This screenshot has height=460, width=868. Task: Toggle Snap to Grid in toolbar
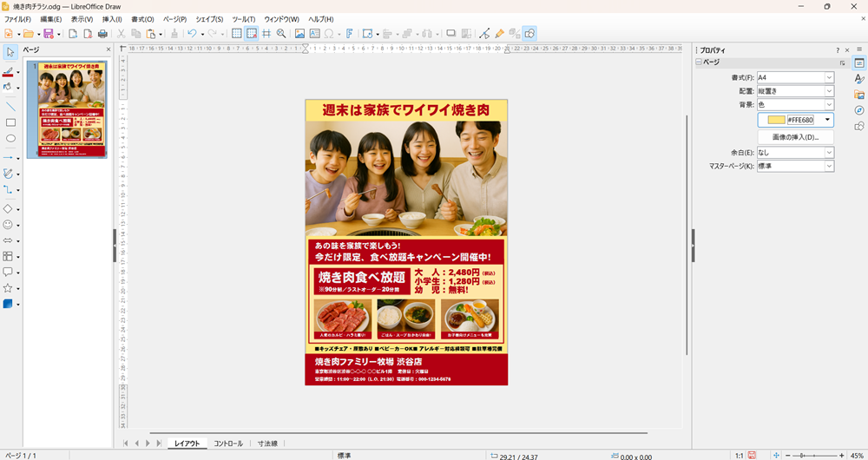click(x=252, y=34)
